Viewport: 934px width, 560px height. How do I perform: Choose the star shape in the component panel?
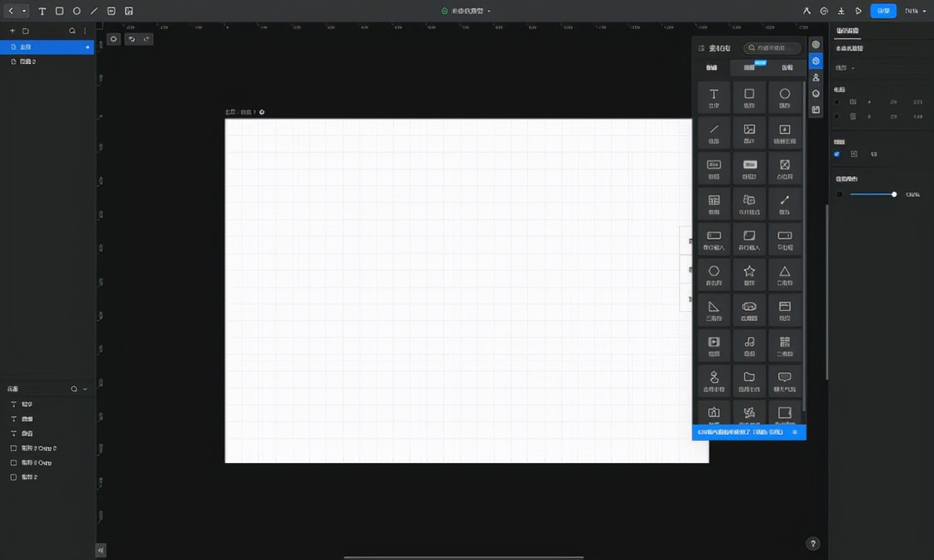749,274
